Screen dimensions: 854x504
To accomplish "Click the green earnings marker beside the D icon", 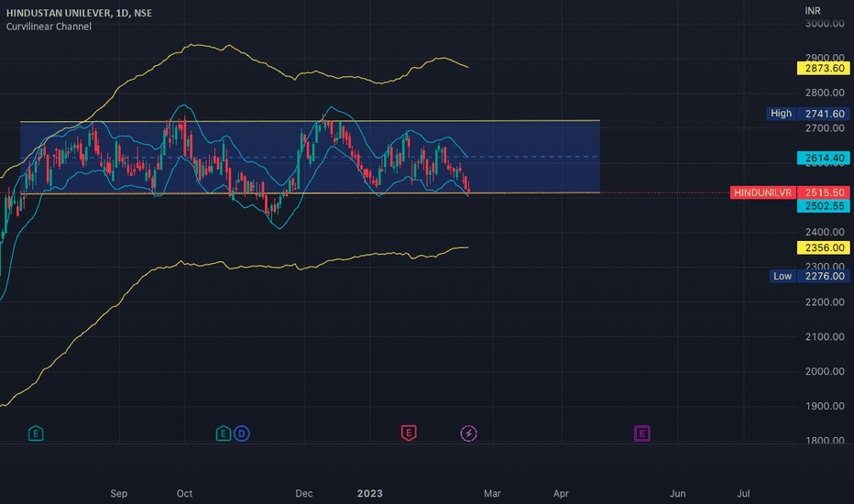I will [223, 433].
